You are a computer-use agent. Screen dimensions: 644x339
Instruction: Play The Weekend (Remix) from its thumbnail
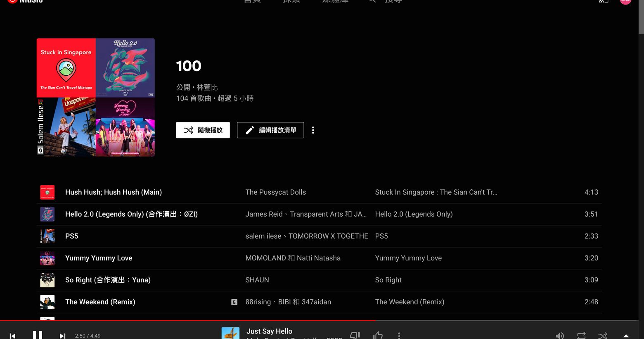click(x=47, y=302)
